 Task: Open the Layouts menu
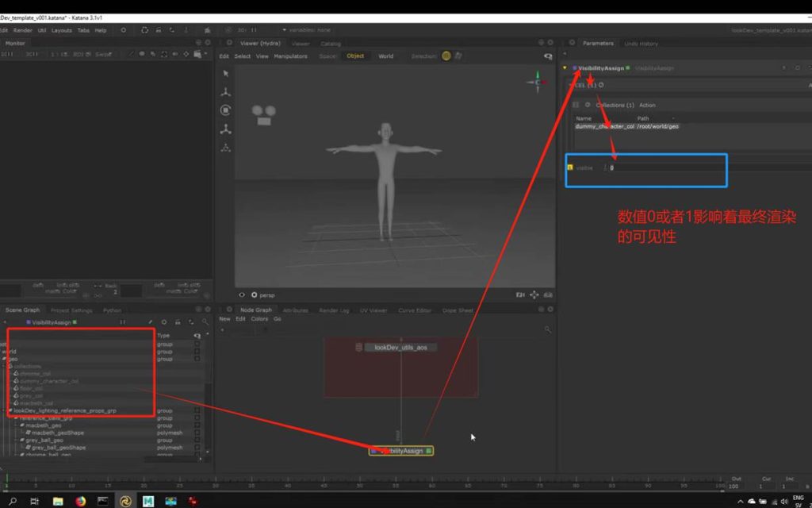point(62,30)
